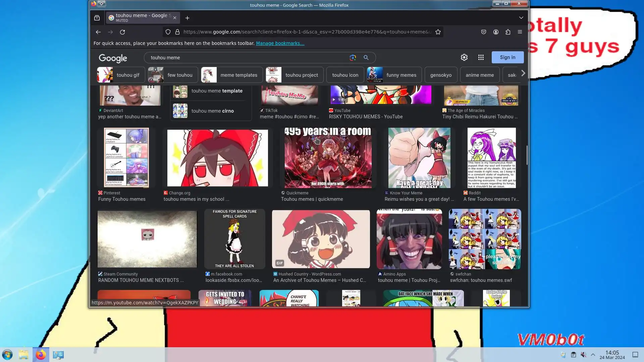Bookmark this page with the star icon

pos(438,32)
